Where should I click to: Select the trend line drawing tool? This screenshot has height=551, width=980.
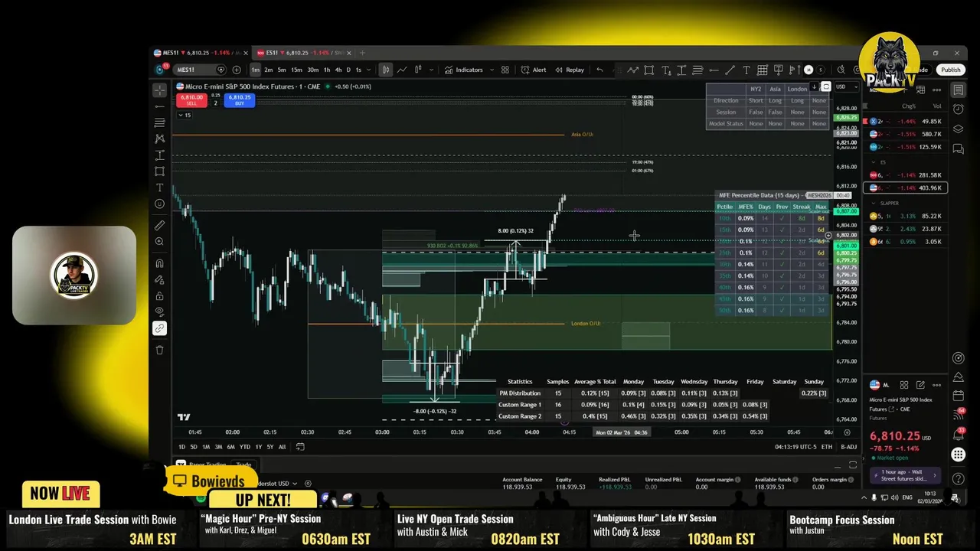[159, 106]
